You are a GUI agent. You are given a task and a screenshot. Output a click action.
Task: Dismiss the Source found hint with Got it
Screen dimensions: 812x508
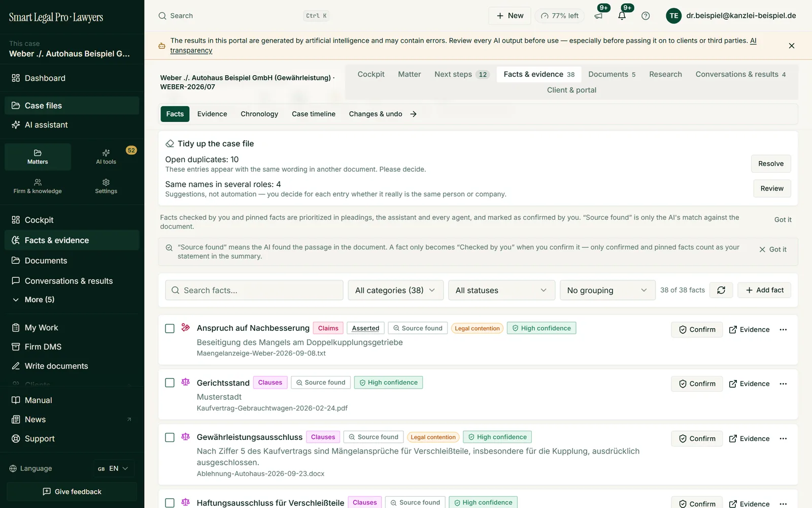coord(773,249)
